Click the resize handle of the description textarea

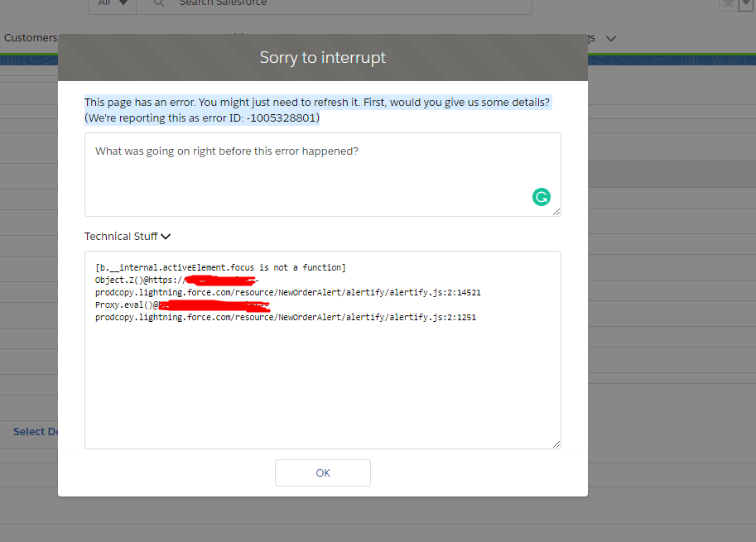pos(556,212)
